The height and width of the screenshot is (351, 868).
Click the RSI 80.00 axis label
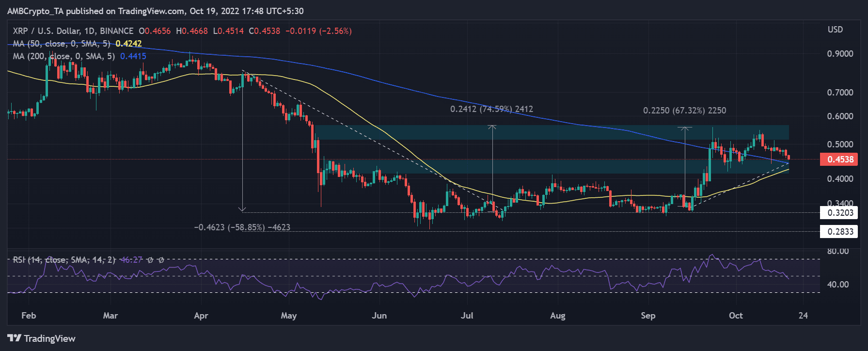838,251
